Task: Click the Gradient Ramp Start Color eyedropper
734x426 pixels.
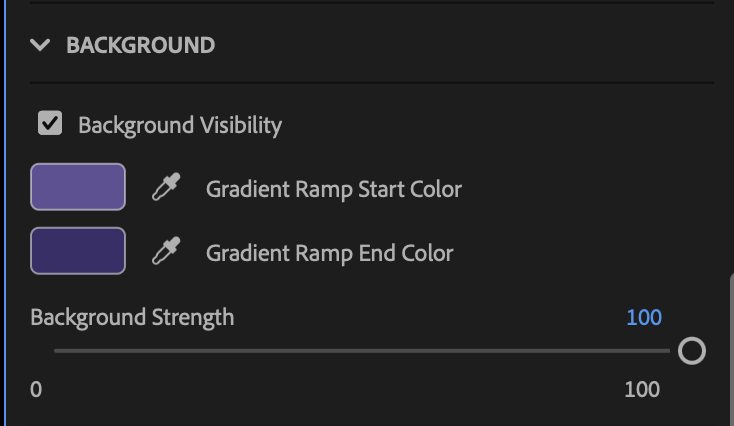Action: coord(166,187)
